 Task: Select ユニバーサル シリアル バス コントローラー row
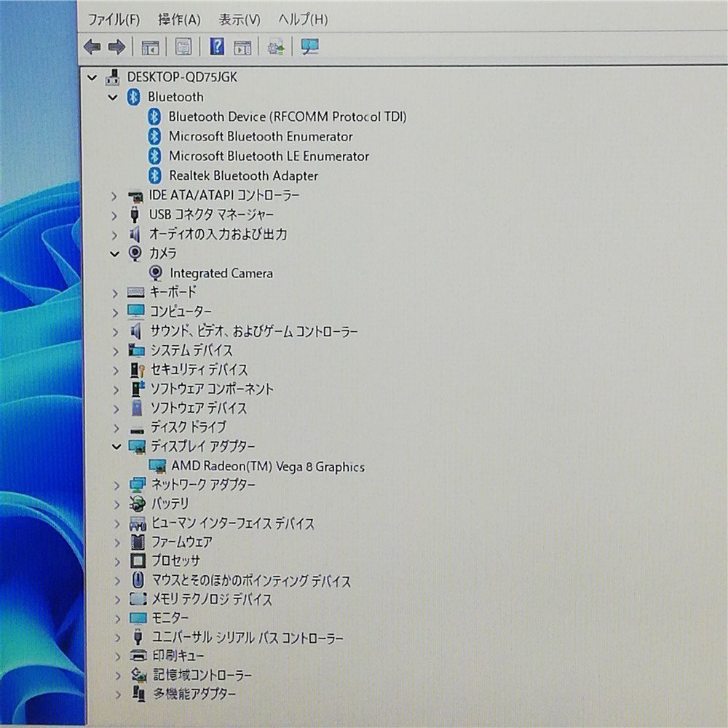pos(248,637)
